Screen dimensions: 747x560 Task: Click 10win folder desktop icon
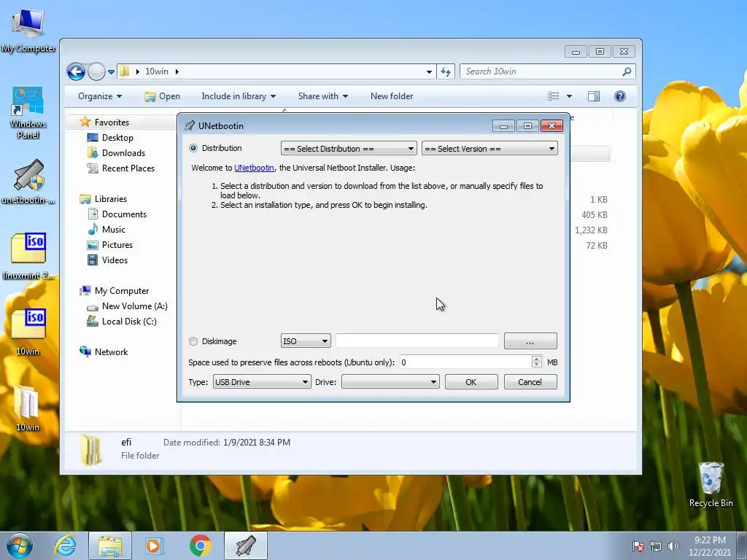pos(27,408)
